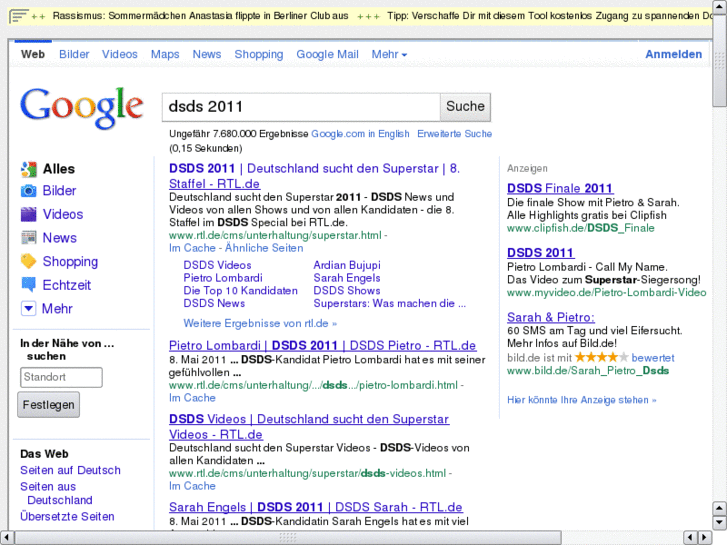Click the Alles sidebar icon
This screenshot has height=545, width=727.
(x=28, y=169)
